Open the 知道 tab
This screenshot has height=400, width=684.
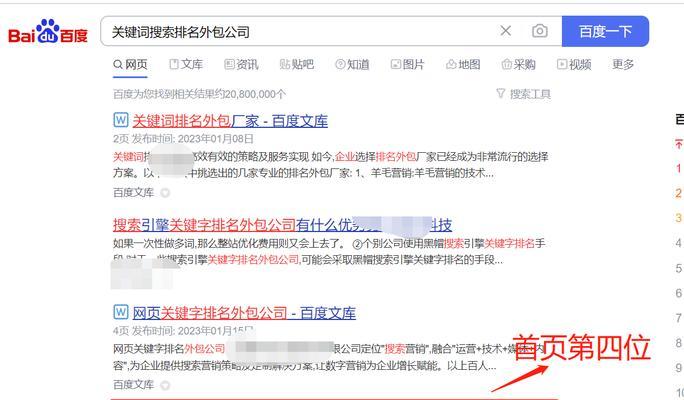352,65
